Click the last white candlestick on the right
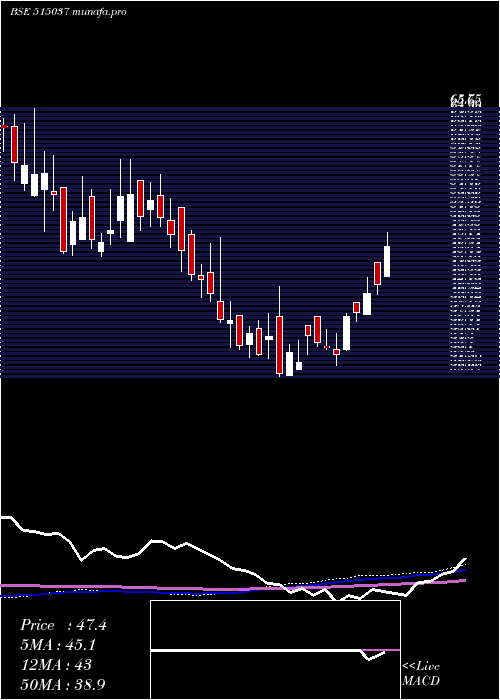 click(x=387, y=261)
